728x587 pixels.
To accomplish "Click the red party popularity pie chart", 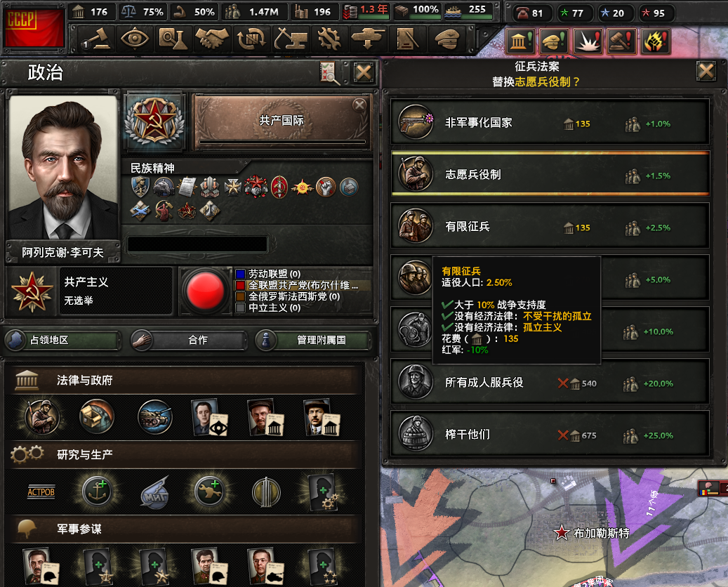I will 205,291.
